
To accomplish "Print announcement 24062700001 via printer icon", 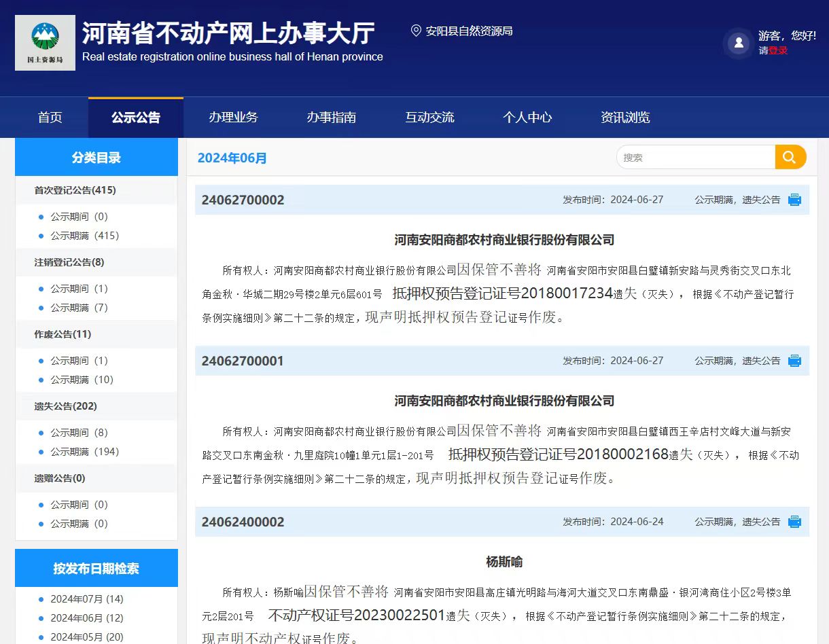I will [x=794, y=361].
